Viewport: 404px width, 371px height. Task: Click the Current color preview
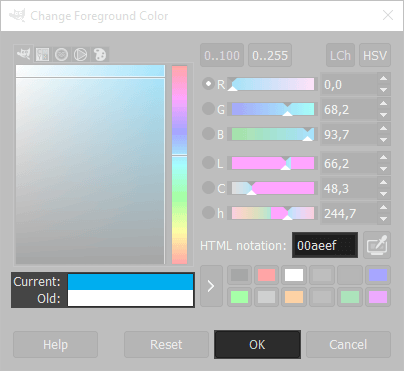coord(130,282)
